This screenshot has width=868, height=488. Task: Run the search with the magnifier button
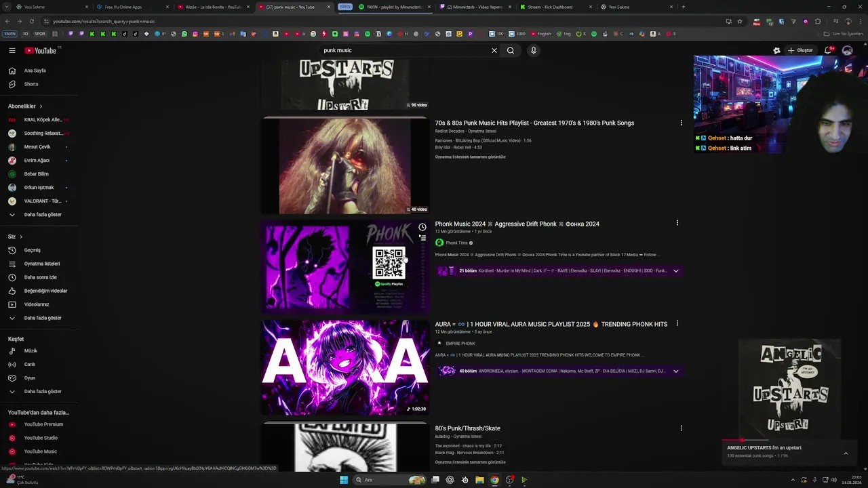pos(511,50)
